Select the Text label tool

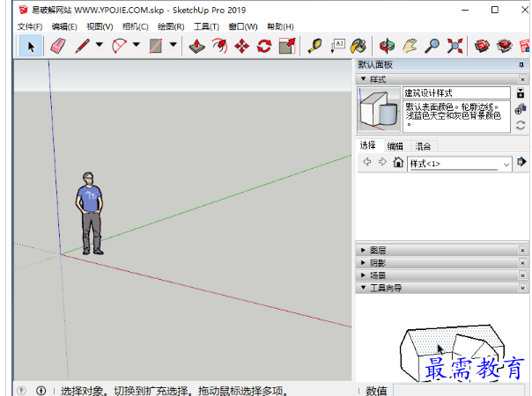point(338,46)
